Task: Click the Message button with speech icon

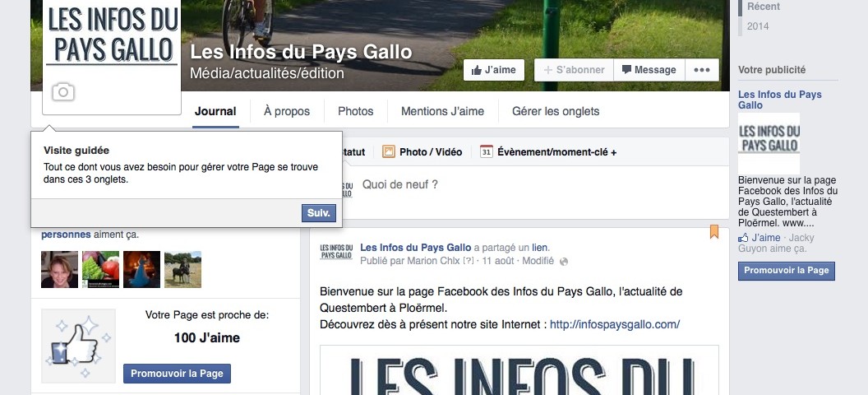Action: point(649,70)
